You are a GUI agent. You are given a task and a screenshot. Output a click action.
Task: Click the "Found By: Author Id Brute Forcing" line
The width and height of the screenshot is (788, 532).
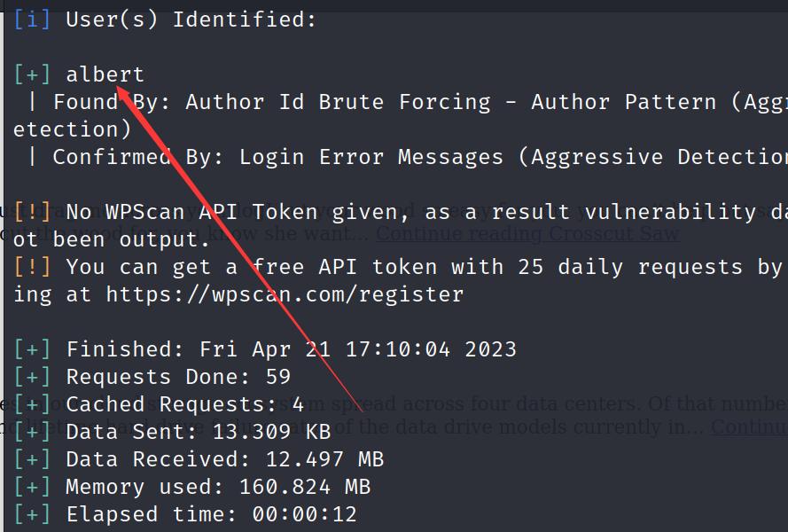(x=266, y=102)
